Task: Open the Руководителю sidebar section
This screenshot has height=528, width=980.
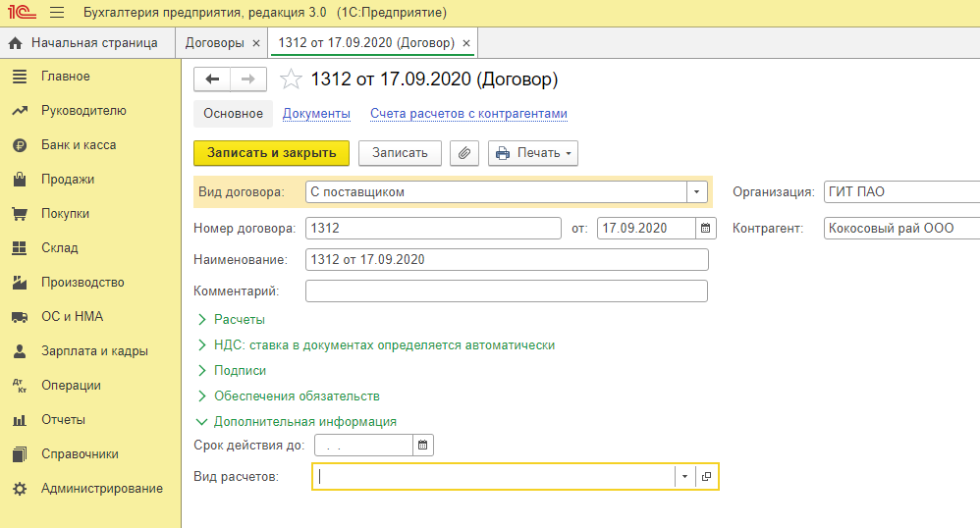Action: [x=83, y=111]
